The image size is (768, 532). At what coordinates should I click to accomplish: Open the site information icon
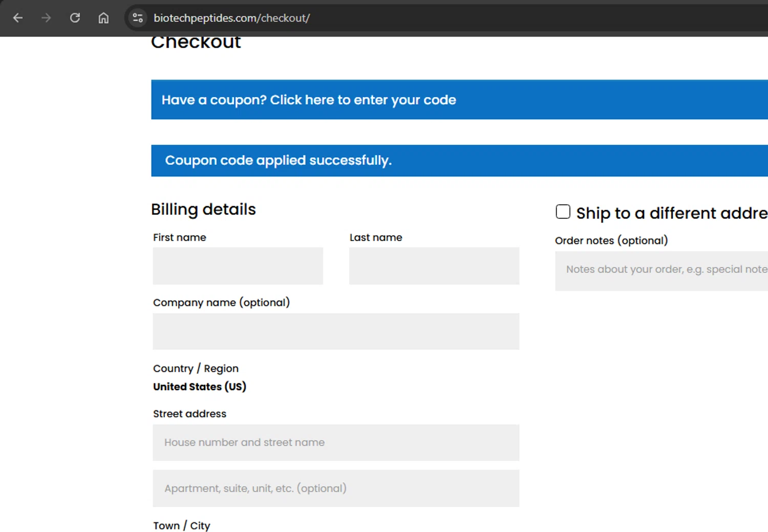click(138, 18)
